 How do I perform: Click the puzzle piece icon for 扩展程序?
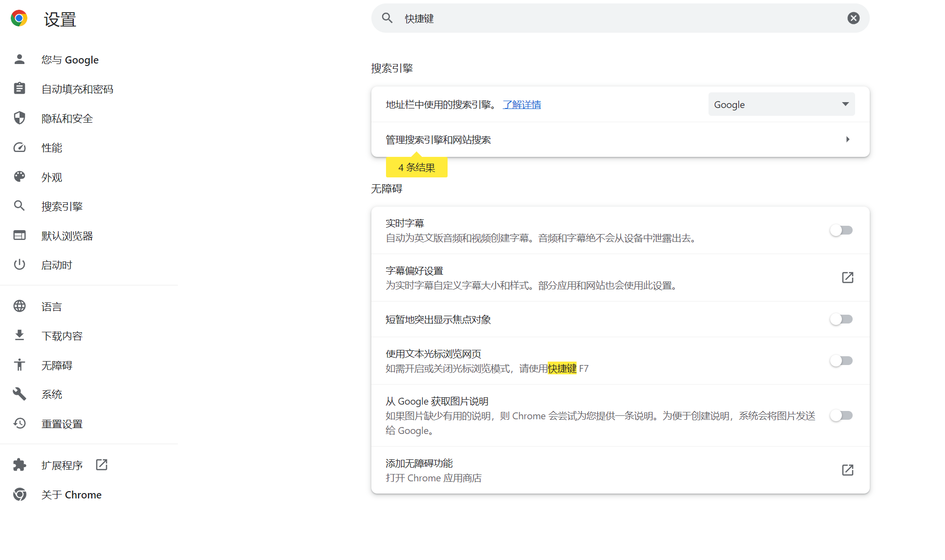[x=20, y=465]
